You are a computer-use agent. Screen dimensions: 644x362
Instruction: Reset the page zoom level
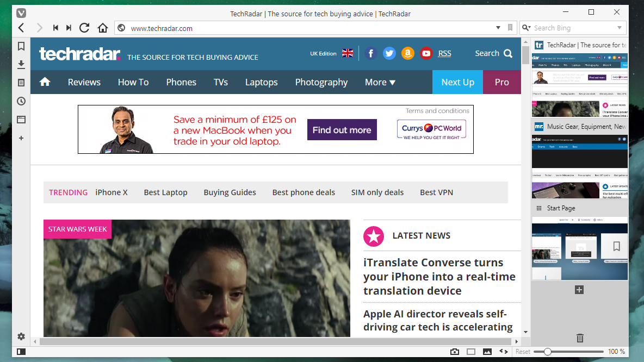pyautogui.click(x=523, y=352)
